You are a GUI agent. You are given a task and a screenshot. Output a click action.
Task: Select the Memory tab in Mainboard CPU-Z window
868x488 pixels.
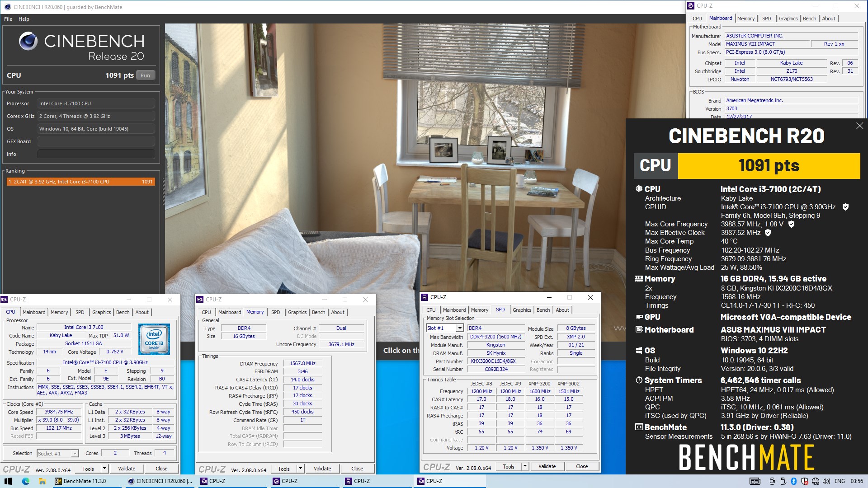(x=746, y=19)
